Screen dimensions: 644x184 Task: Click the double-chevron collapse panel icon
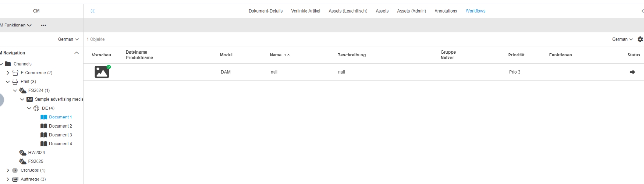point(92,11)
